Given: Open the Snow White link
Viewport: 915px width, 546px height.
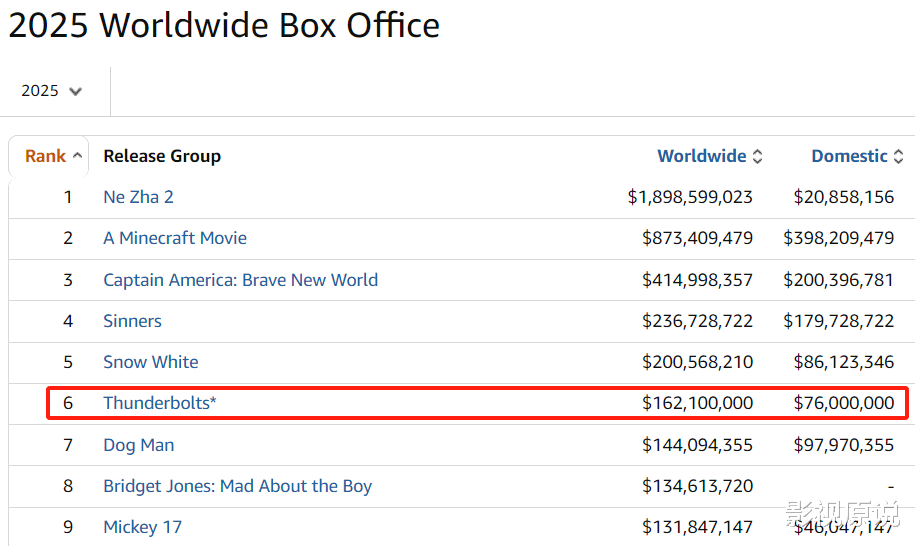Looking at the screenshot, I should (151, 362).
